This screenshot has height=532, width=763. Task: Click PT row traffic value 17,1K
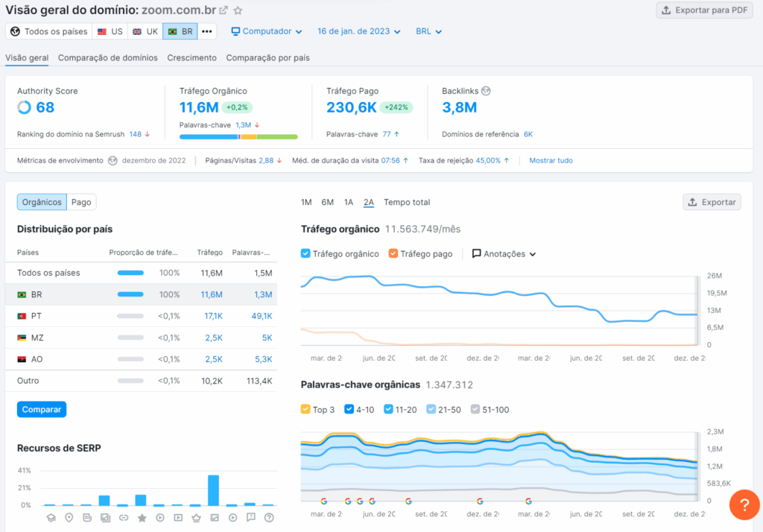click(x=213, y=317)
